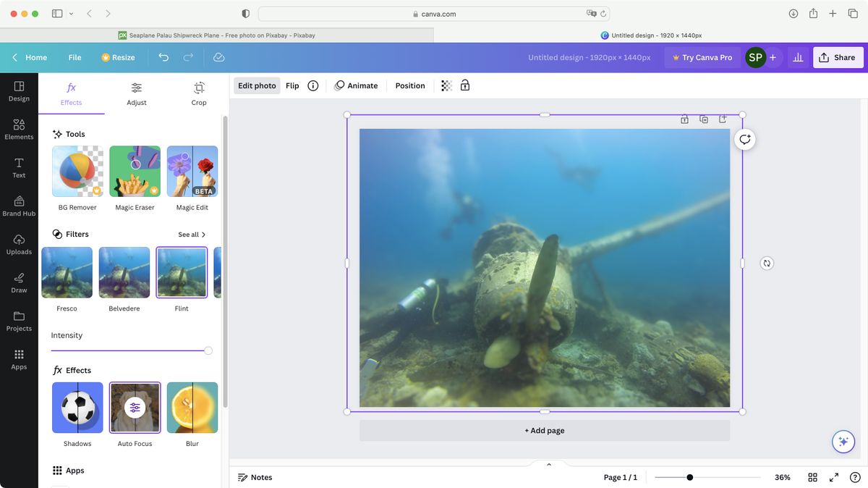Viewport: 868px width, 488px height.
Task: Apply the Blur effect to the photo
Action: pos(192,408)
